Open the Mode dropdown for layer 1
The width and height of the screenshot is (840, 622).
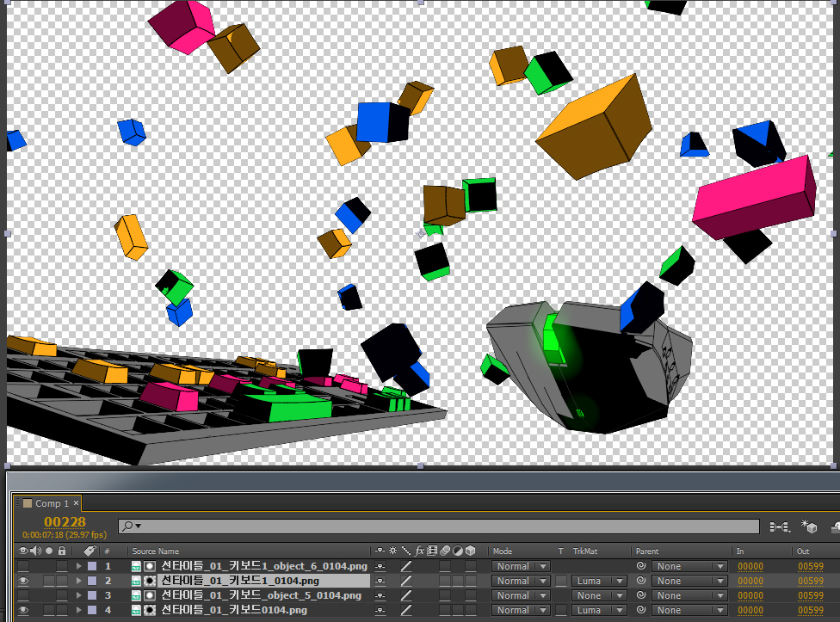[x=521, y=566]
